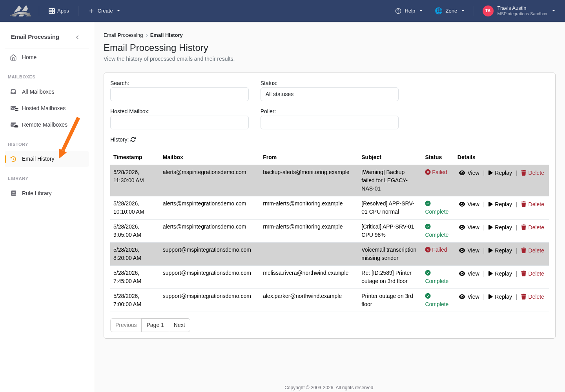The width and height of the screenshot is (565, 392).
Task: View the Critical APP-SRV-01 CPU 98% email
Action: [x=469, y=227]
